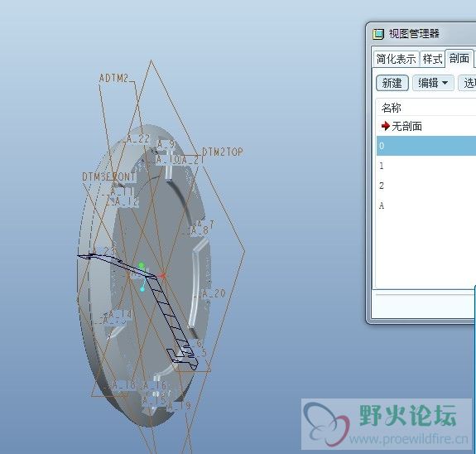Open the 简化表示 tab
This screenshot has width=476, height=454.
[396, 59]
